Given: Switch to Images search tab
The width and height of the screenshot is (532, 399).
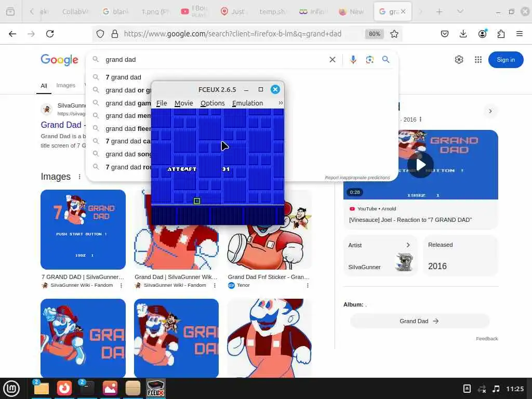Looking at the screenshot, I should click(x=65, y=86).
